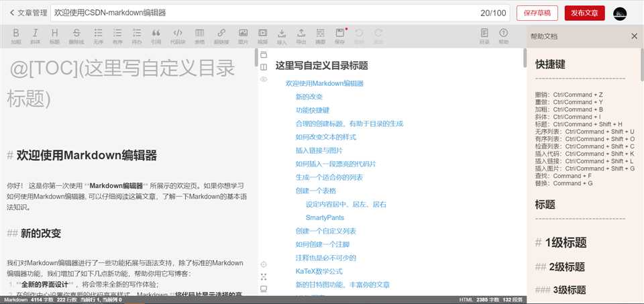
Task: Open the user avatar menu
Action: click(620, 13)
